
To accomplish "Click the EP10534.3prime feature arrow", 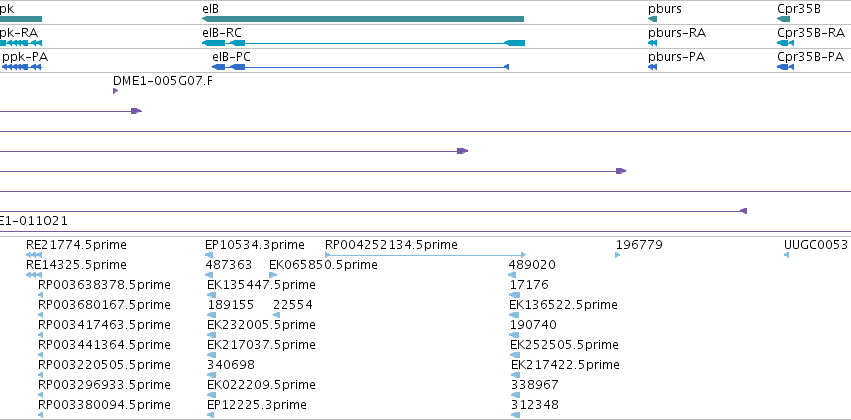I will [209, 255].
